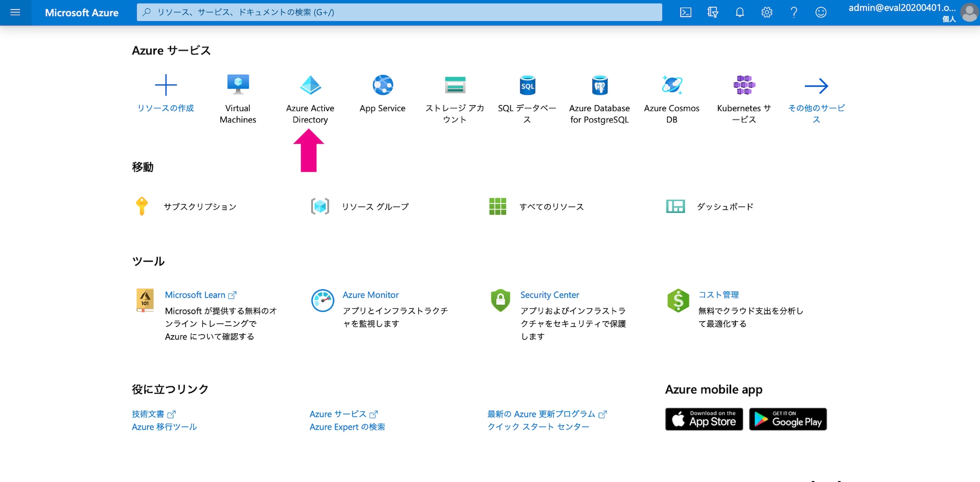Viewport: 980px width, 482px height.
Task: Click the Security Center shield icon
Action: [x=501, y=300]
